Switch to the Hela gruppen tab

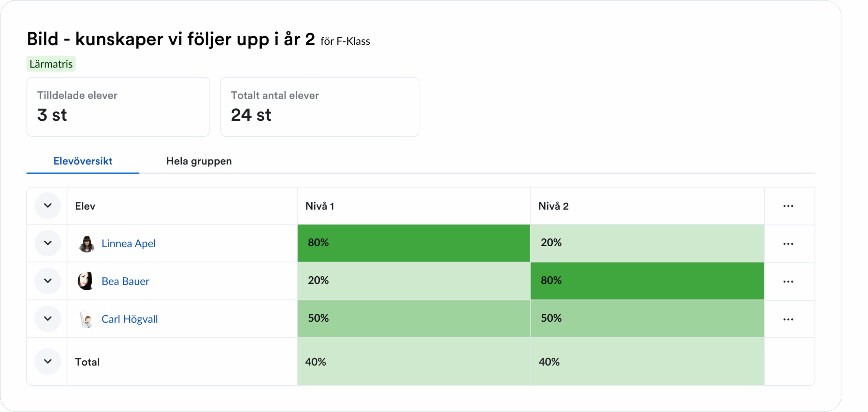[199, 161]
